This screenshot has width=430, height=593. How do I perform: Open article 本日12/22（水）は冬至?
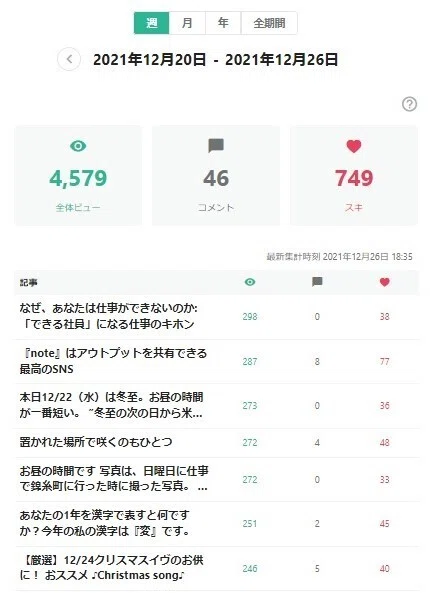[x=111, y=405]
